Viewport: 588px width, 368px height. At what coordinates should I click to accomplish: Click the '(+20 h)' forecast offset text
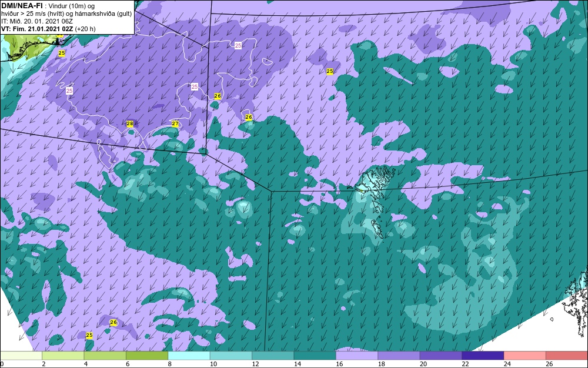[85, 29]
